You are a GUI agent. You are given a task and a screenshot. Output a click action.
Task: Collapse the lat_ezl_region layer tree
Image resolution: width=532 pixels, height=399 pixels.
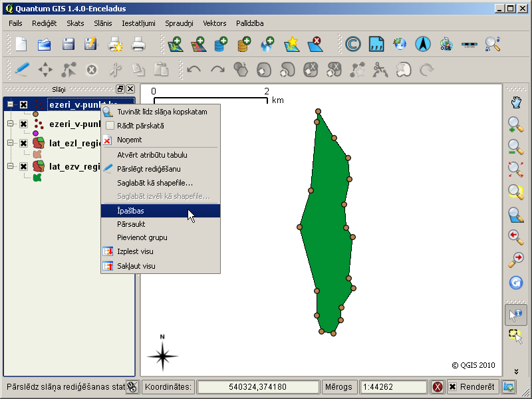(11, 143)
